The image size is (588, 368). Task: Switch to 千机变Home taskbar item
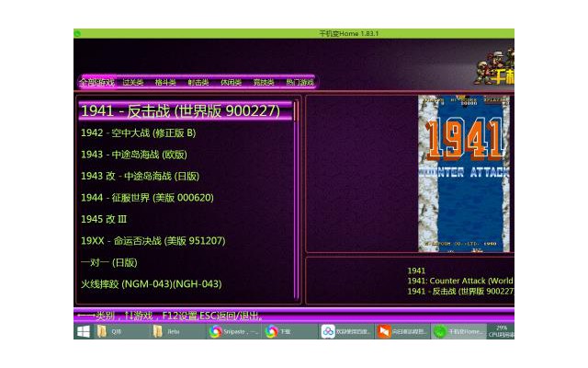pyautogui.click(x=458, y=331)
